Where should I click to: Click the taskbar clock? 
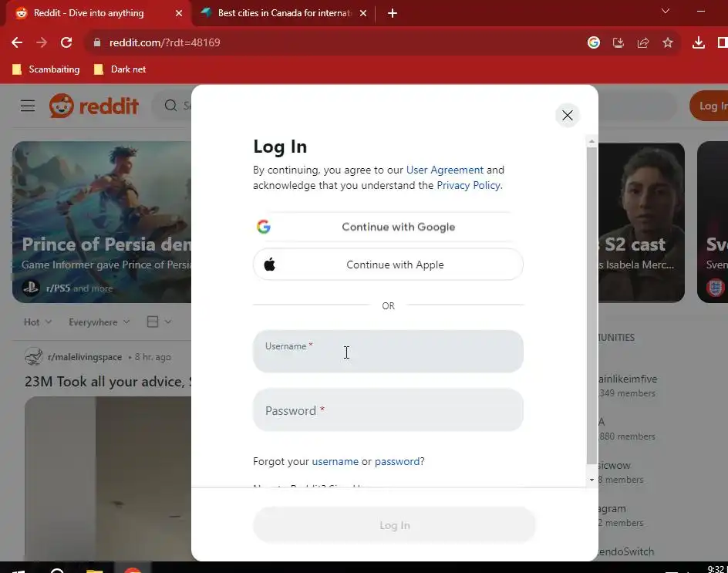[716, 569]
